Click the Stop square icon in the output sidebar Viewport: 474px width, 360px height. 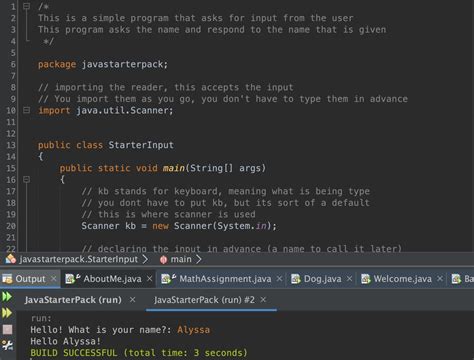[x=7, y=329]
